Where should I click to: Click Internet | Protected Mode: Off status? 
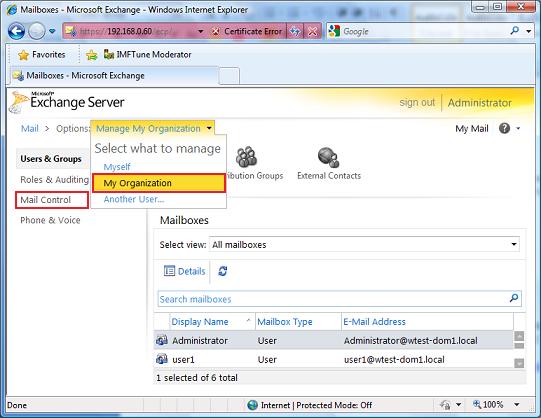(316, 405)
